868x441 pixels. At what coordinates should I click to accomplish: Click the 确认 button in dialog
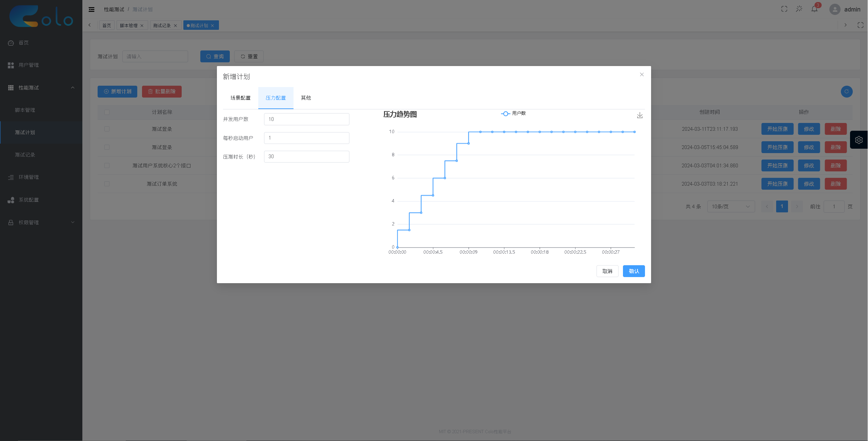pyautogui.click(x=634, y=271)
